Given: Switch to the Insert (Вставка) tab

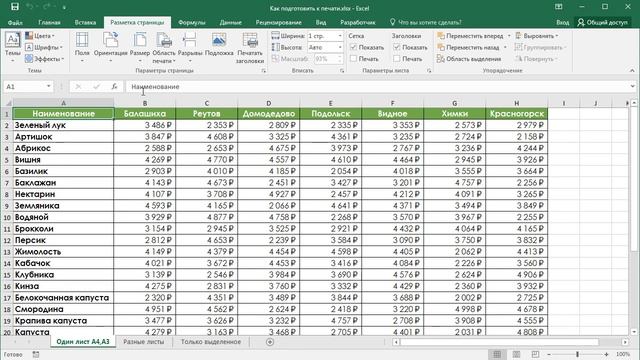Looking at the screenshot, I should point(85,22).
